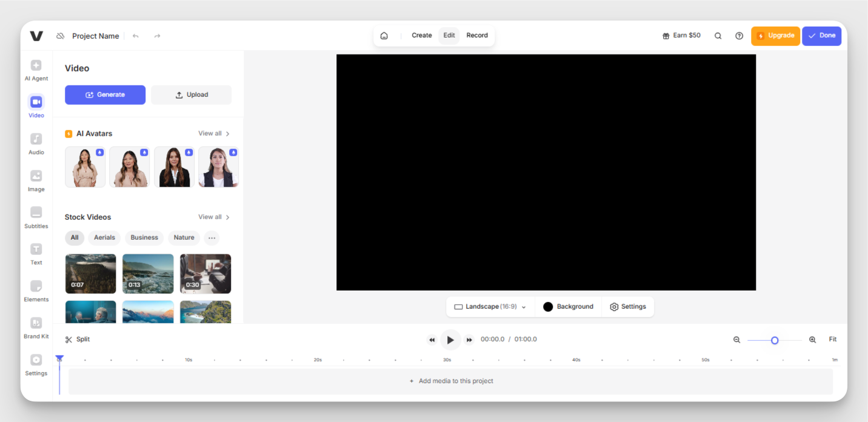Switch to the Create tab
Screen dimensions: 868x422
click(421, 35)
